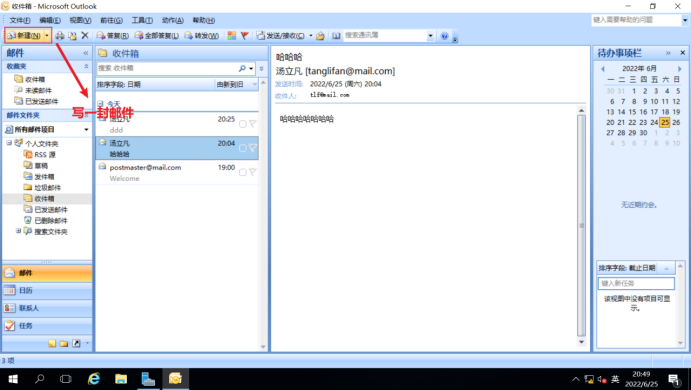This screenshot has height=390, width=691.
Task: Select the 草稿 drafts folder
Action: (x=41, y=166)
